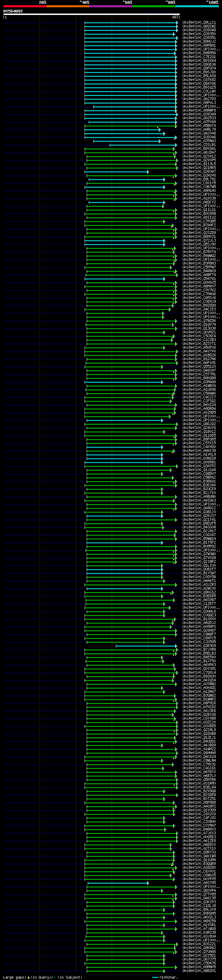Image resolution: width=222 pixels, height=980 pixels.
Task: Select hit label UniRef100_C6M3J6
Action: coord(199,298)
